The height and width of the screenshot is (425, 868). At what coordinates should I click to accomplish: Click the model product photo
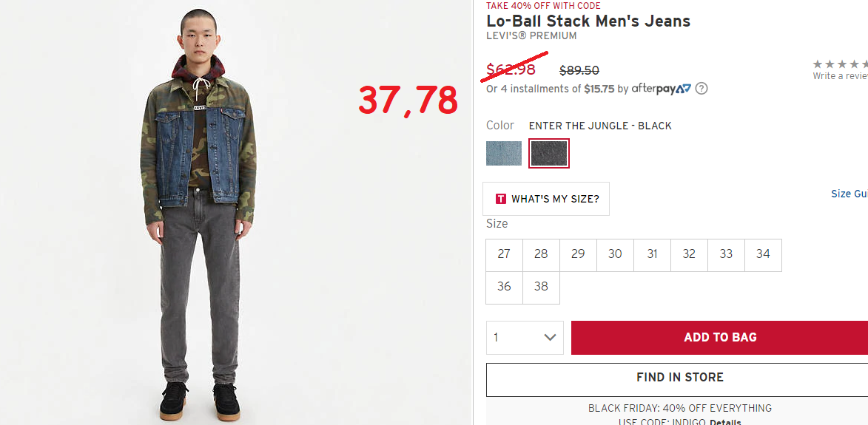[200, 213]
